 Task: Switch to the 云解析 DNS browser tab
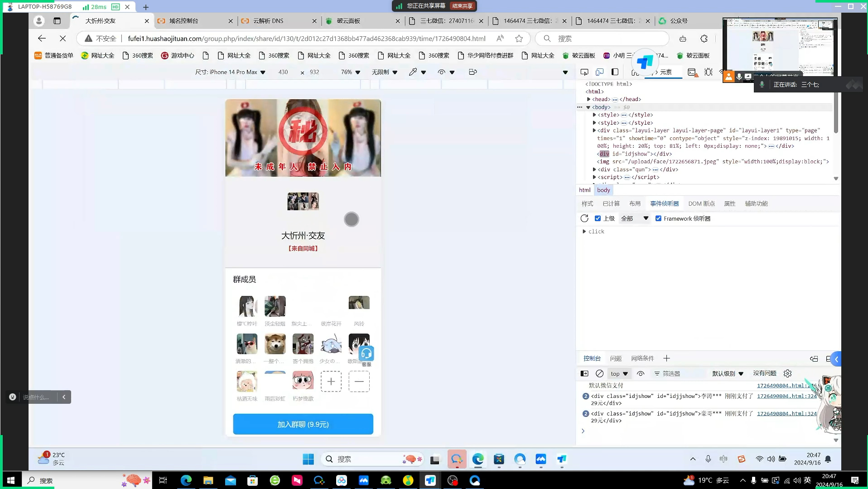point(279,21)
